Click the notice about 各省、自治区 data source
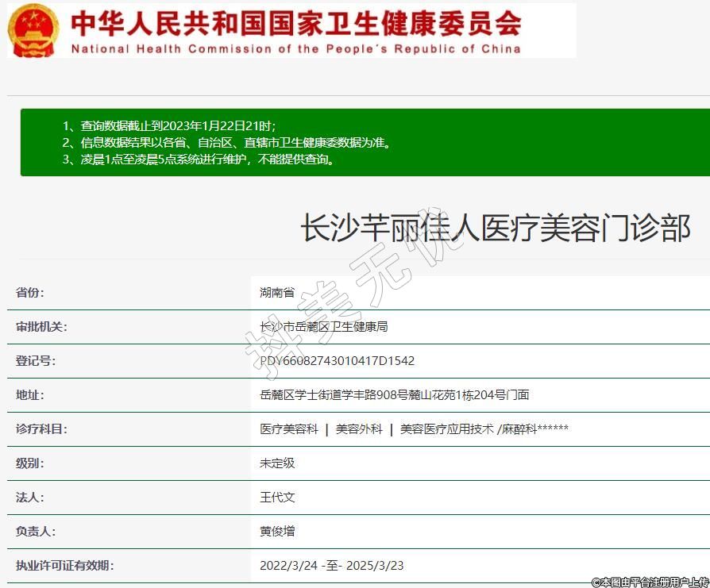The height and width of the screenshot is (588, 710). pos(227,143)
